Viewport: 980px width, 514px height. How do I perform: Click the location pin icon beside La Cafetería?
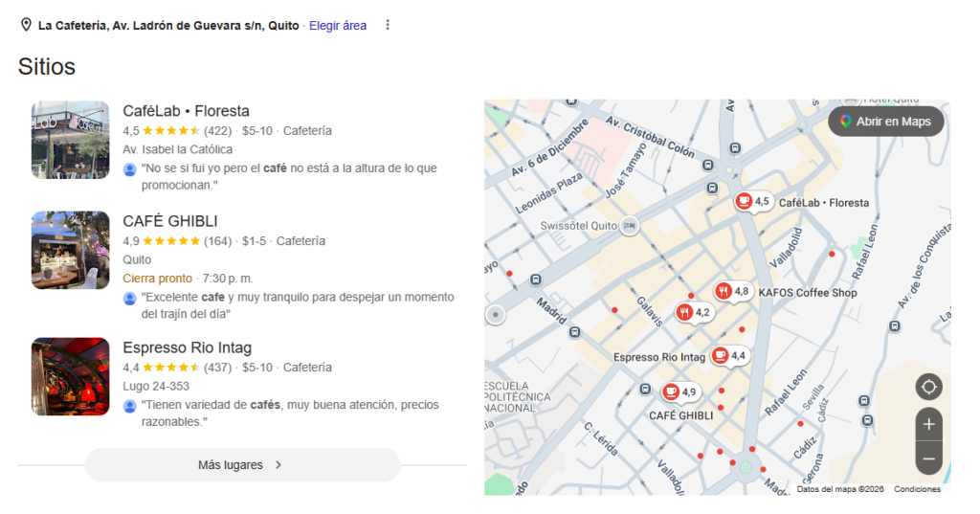click(26, 25)
